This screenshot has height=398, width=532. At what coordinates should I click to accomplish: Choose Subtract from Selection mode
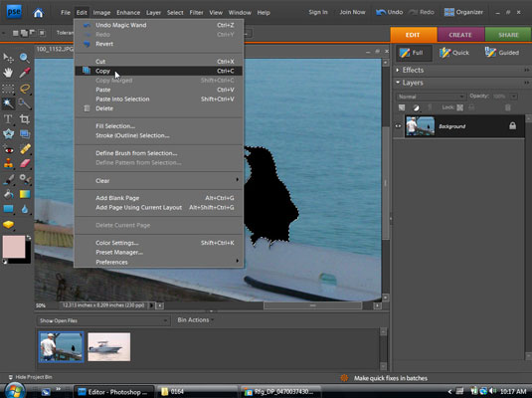coord(33,33)
